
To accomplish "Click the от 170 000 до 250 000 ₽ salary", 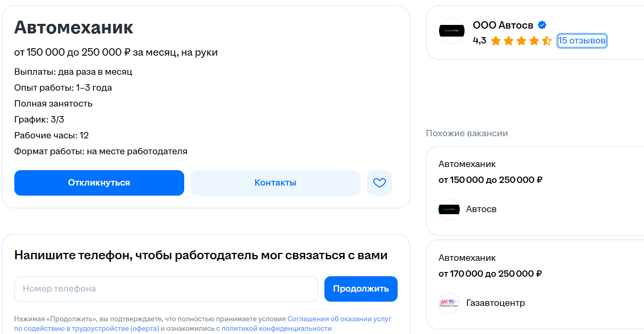I will tap(490, 274).
